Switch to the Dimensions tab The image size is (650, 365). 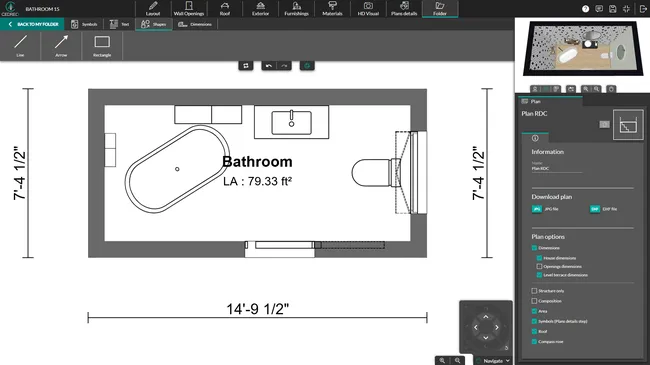195,24
